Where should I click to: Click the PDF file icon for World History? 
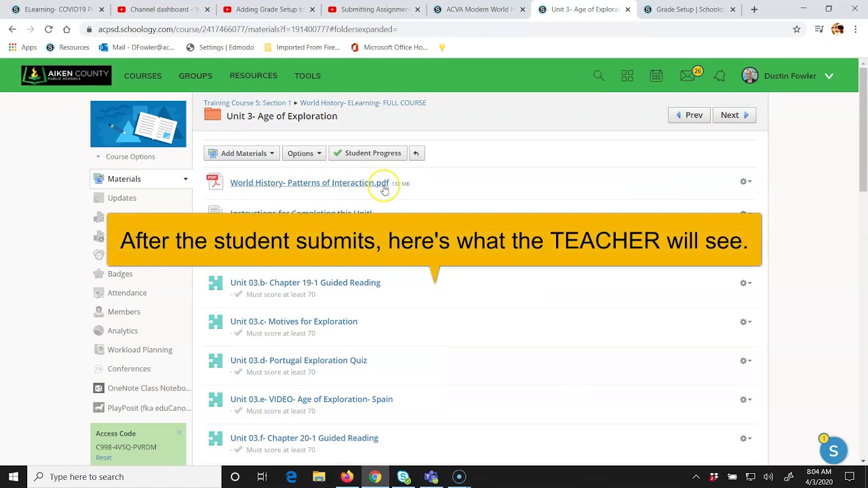point(215,182)
